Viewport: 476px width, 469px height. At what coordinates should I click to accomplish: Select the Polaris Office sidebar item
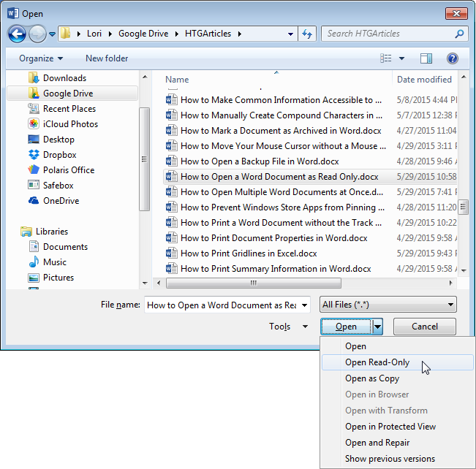click(x=68, y=170)
